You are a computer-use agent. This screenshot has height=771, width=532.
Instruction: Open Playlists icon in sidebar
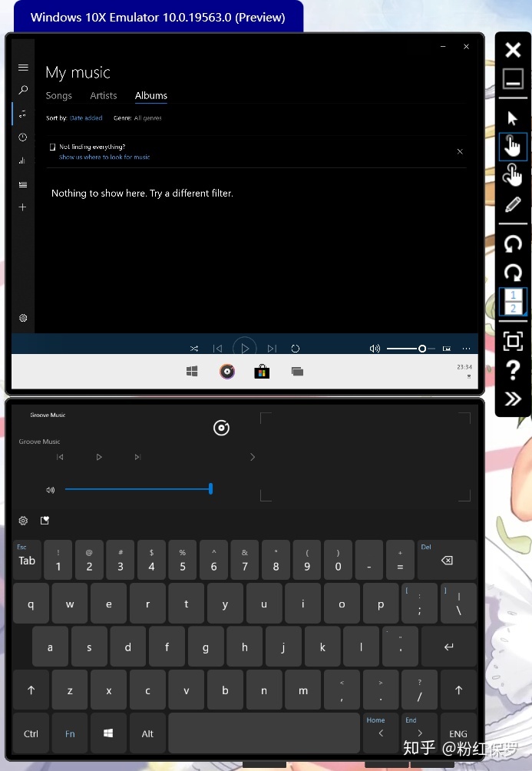coord(22,184)
